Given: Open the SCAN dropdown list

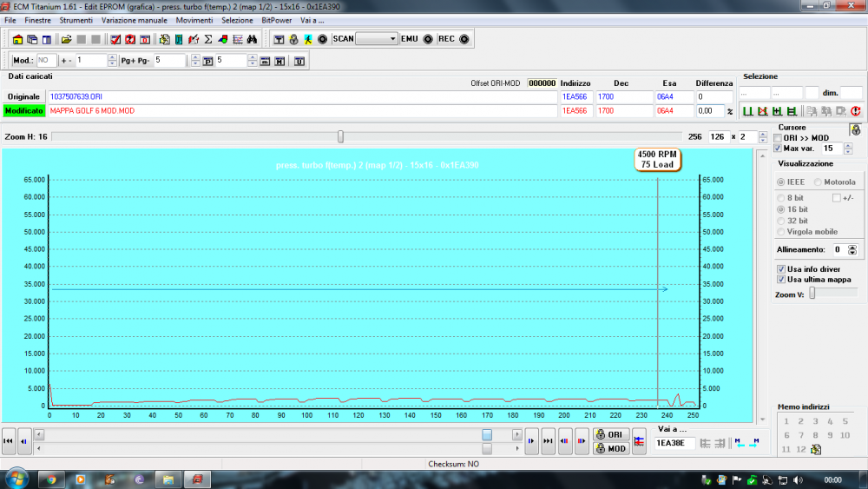Looking at the screenshot, I should 392,39.
